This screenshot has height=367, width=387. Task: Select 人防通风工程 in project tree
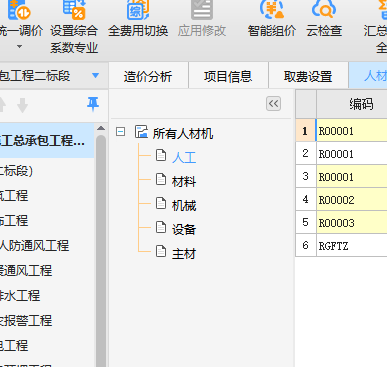coord(34,246)
